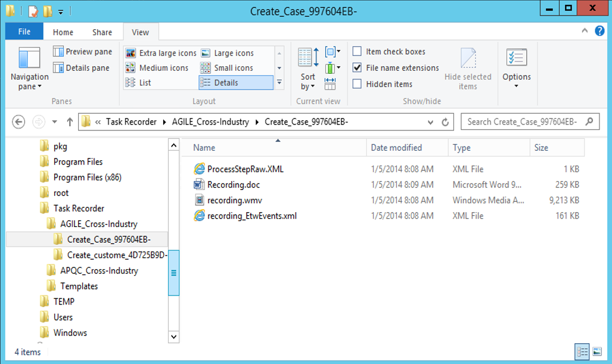Click the Help question mark icon

point(599,31)
